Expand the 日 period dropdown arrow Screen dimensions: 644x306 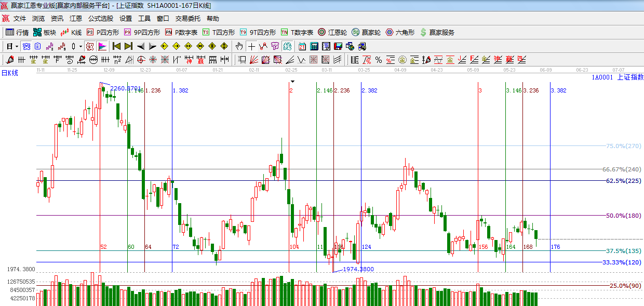[x=17, y=46]
